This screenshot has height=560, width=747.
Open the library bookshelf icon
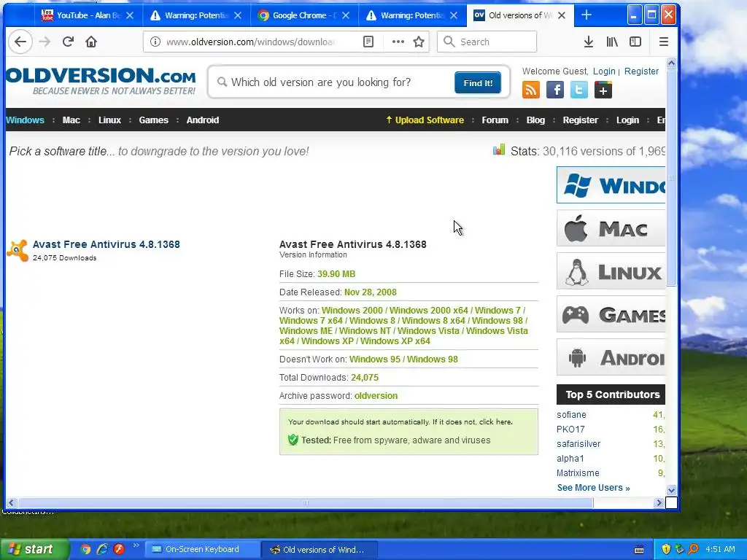point(612,42)
